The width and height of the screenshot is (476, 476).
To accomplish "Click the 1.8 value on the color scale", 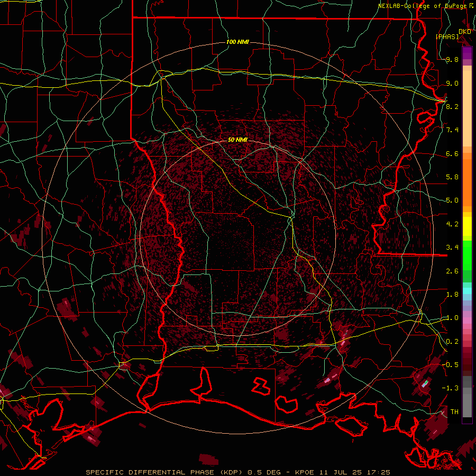I will (x=452, y=295).
